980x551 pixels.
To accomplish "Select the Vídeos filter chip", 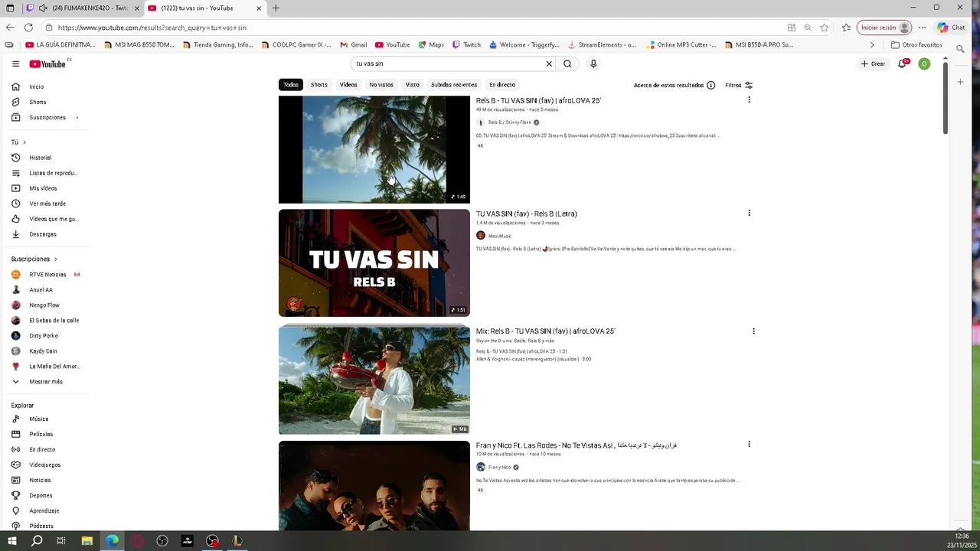I will [x=348, y=85].
